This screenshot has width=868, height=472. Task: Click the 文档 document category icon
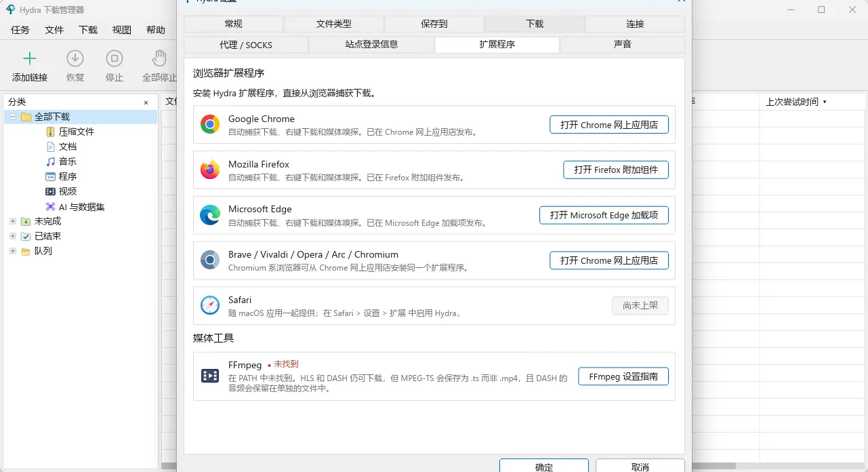[50, 146]
